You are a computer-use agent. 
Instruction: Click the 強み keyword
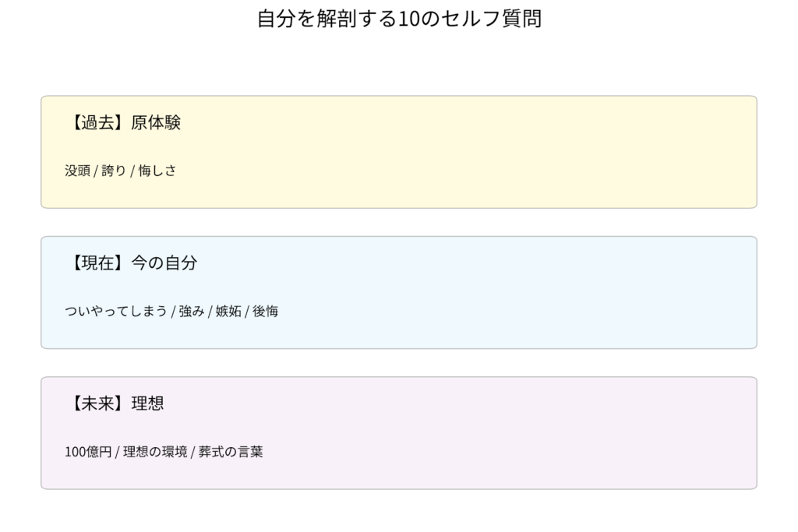[x=192, y=312]
